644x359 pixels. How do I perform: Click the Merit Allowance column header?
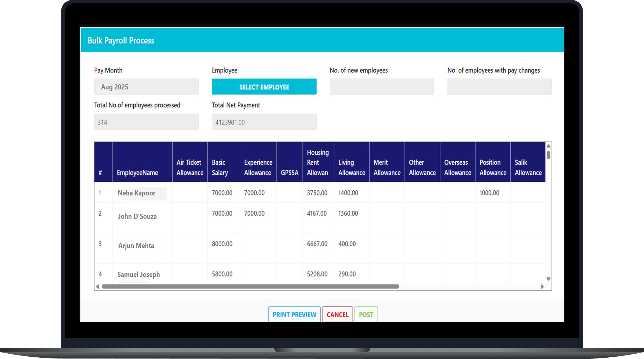pyautogui.click(x=387, y=162)
